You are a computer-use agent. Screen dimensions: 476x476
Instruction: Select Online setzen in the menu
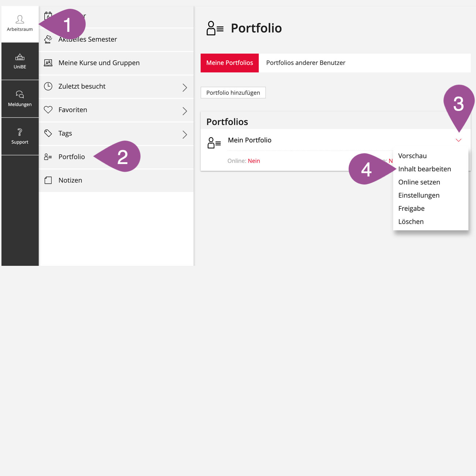tap(419, 182)
